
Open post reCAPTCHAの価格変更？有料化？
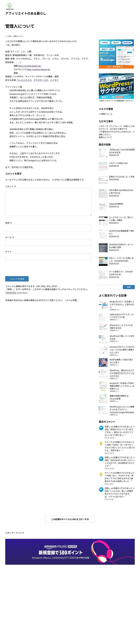coord(121,232)
